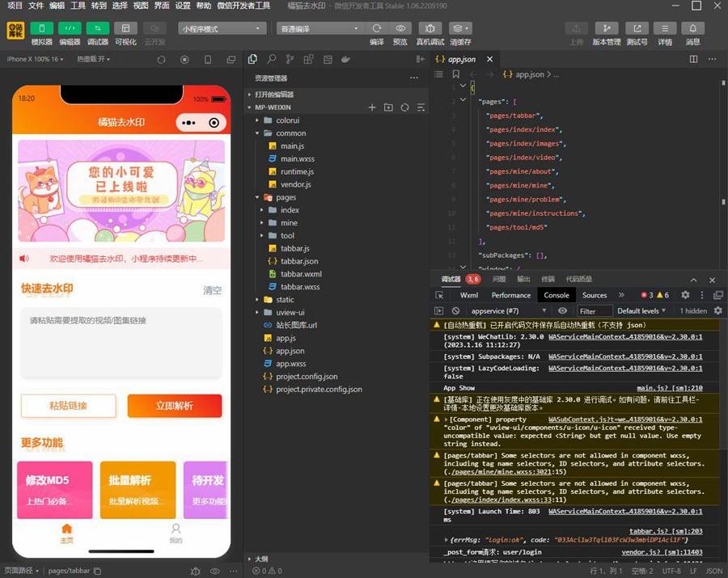
Task: Open tabbar.wxml in the file tree
Action: click(x=301, y=274)
